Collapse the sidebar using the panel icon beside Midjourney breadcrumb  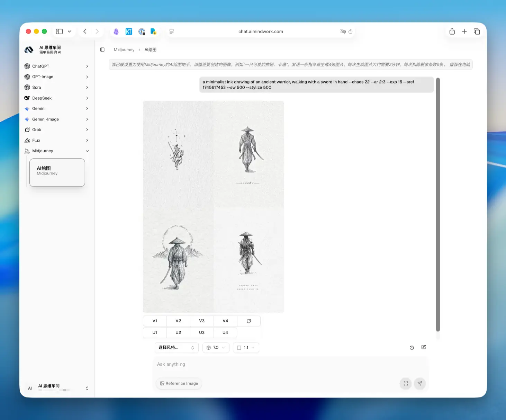point(102,50)
